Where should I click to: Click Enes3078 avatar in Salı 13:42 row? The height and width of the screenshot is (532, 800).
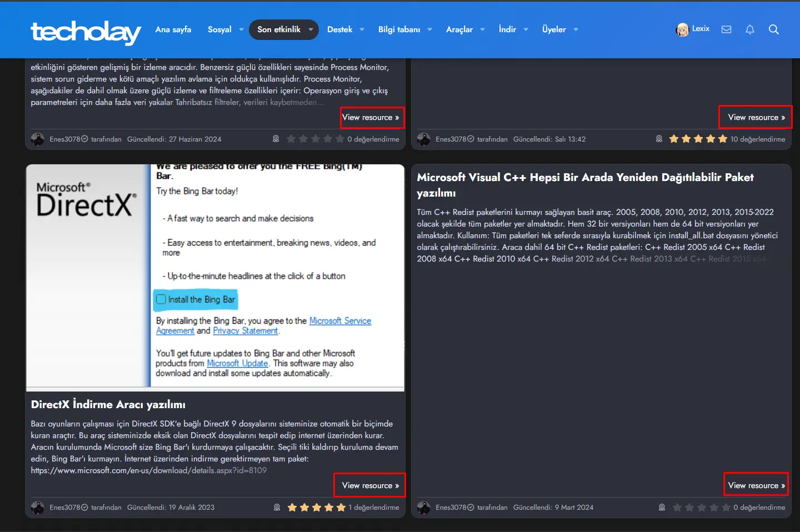(424, 139)
